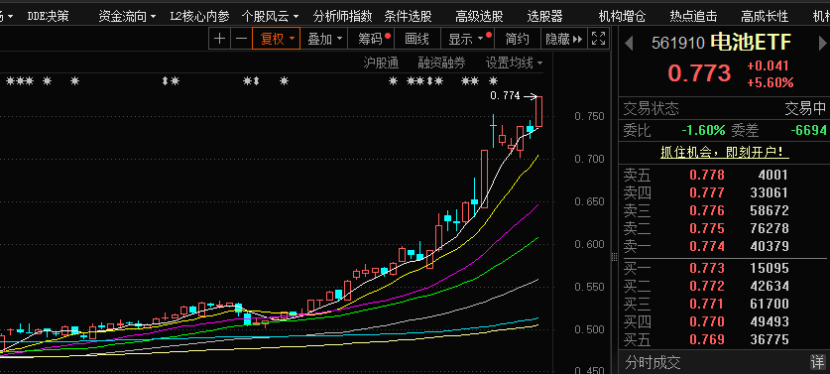Click the 沪股通 label
Image resolution: width=830 pixels, height=374 pixels.
[381, 63]
